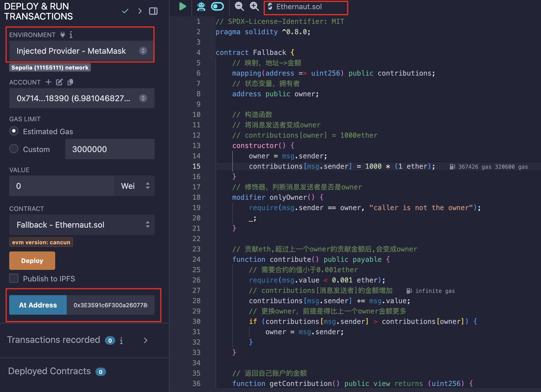The image size is (541, 392).
Task: Open the Wei unit selector
Action: pyautogui.click(x=135, y=186)
